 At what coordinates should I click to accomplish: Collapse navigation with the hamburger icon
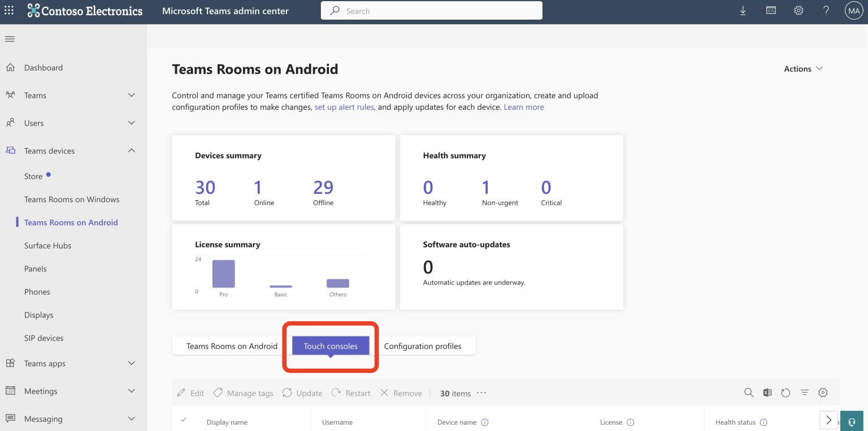(10, 38)
